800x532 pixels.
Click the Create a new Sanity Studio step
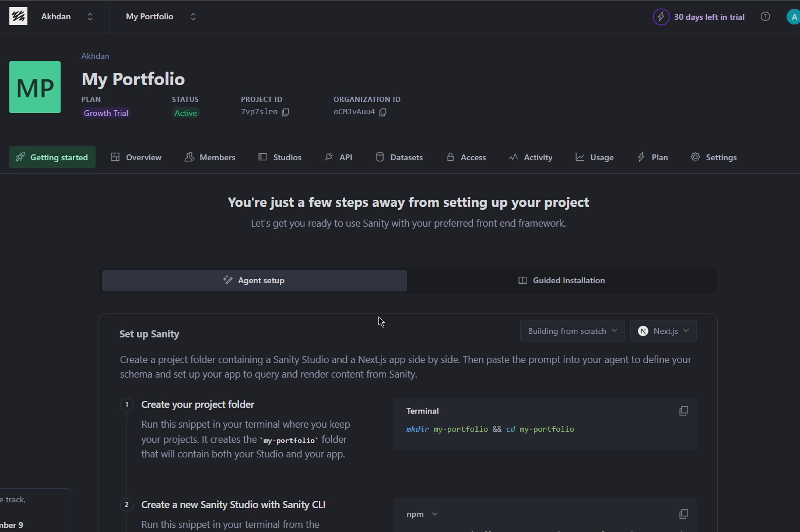(233, 505)
